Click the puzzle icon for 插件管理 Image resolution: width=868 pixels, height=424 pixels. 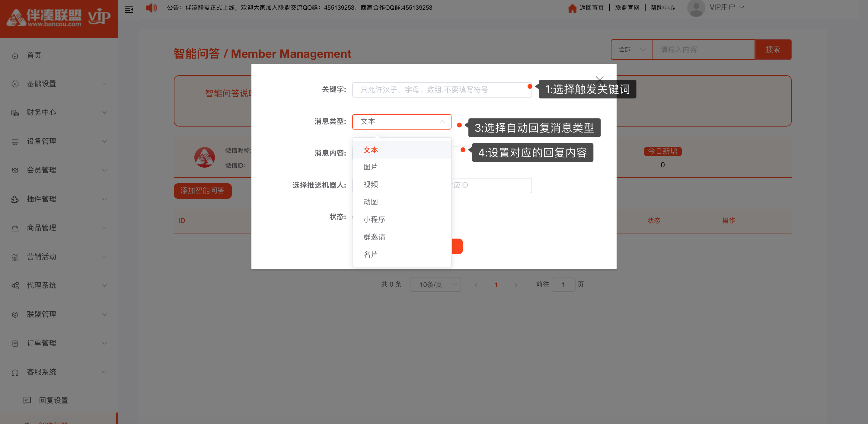(15, 199)
